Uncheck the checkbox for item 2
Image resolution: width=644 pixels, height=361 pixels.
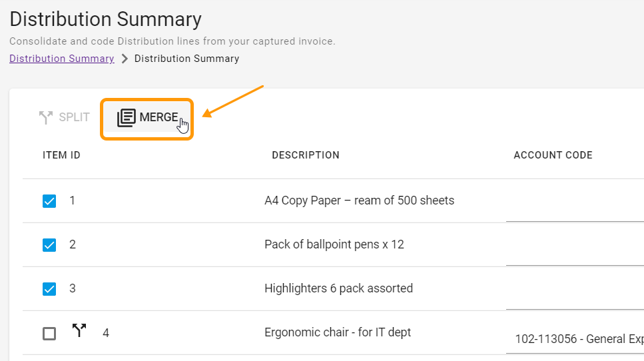(x=49, y=245)
